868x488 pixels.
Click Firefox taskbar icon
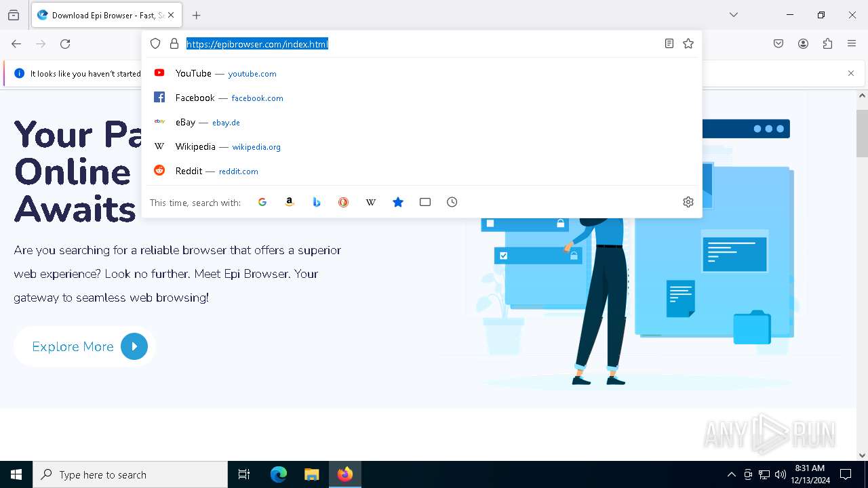coord(345,474)
